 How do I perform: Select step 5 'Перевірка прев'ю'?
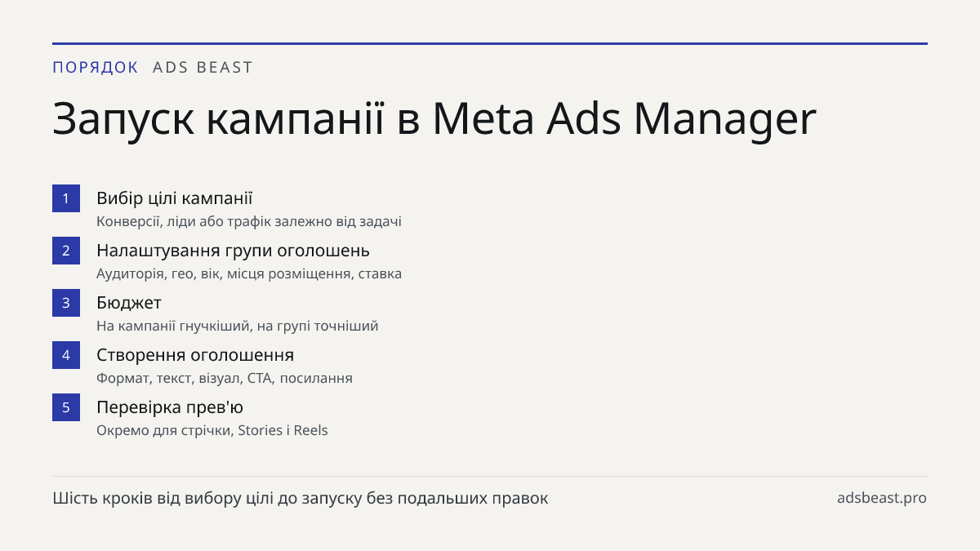tap(170, 407)
